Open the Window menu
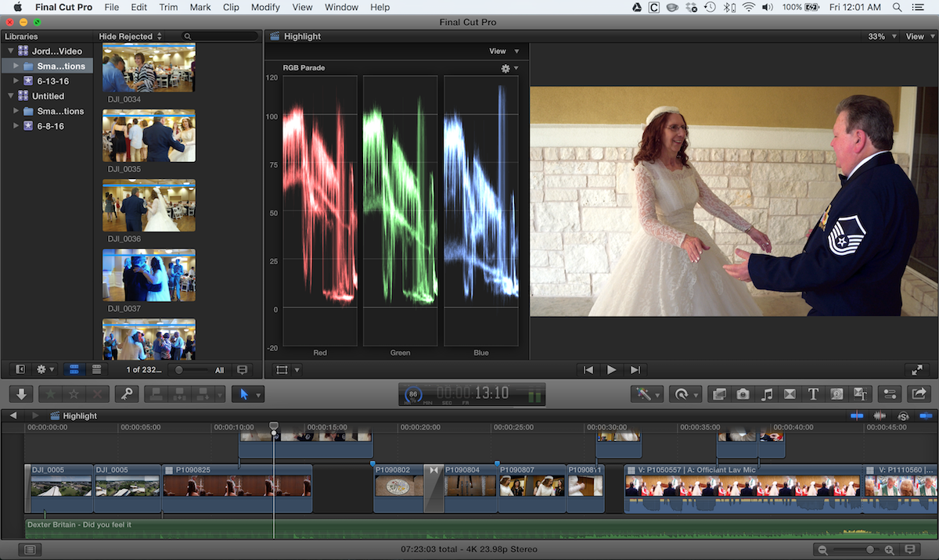This screenshot has width=939, height=560. pos(341,7)
